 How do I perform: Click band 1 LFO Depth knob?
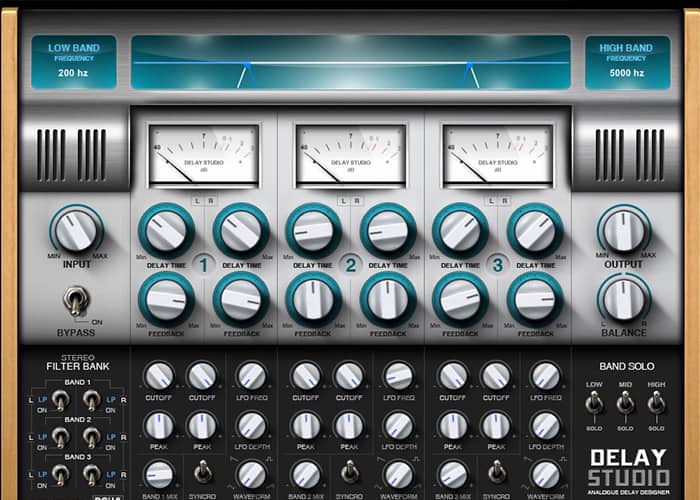coord(252,425)
